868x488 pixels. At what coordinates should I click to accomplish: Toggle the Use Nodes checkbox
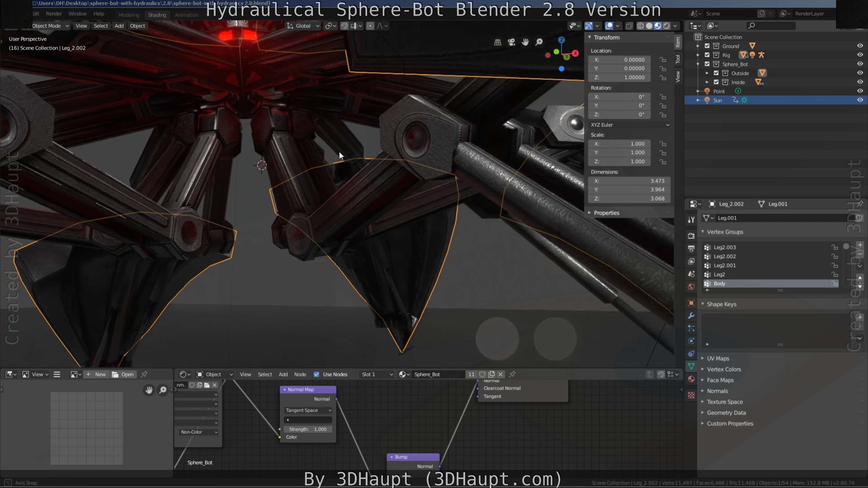click(x=316, y=374)
